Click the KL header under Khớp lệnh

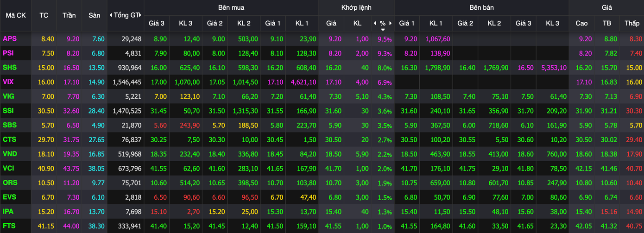pos(357,23)
